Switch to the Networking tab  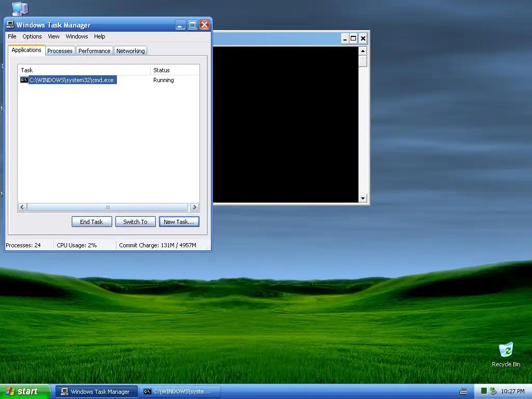click(x=130, y=51)
